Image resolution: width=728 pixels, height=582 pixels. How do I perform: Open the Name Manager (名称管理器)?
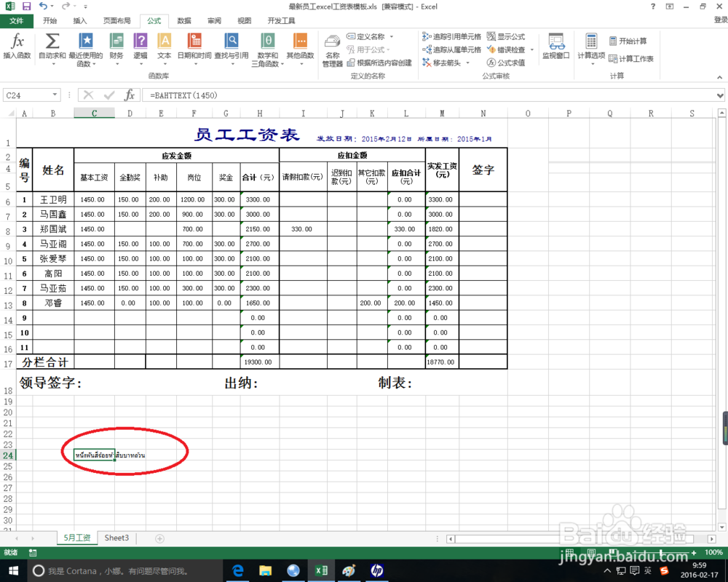(333, 51)
